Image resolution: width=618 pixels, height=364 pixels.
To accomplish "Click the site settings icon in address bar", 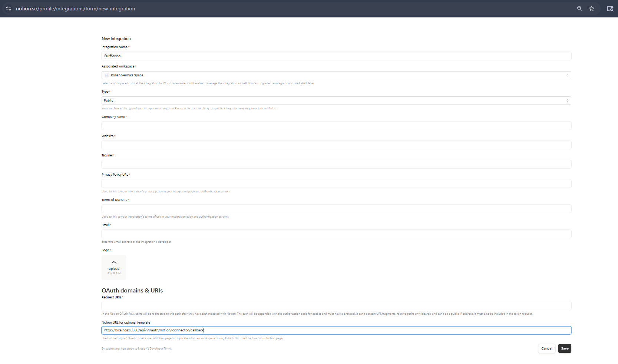I will click(x=8, y=8).
